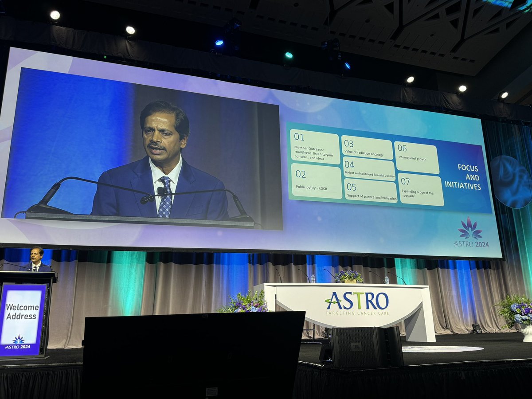Click the FOCUS AND INITIATIVES slide title
Viewport: 532px width, 399px height.
pyautogui.click(x=463, y=177)
